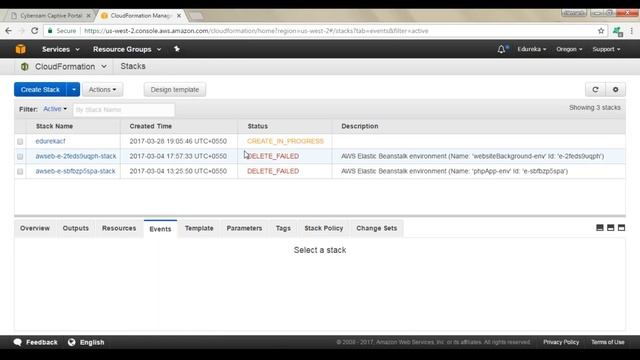The height and width of the screenshot is (360, 640).
Task: Close the Cyberoam Captive Portal tab
Action: tap(89, 16)
